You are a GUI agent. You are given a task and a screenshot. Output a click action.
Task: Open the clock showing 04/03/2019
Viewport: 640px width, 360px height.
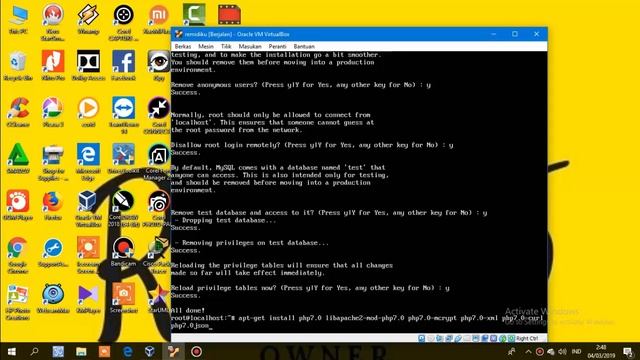(x=601, y=351)
